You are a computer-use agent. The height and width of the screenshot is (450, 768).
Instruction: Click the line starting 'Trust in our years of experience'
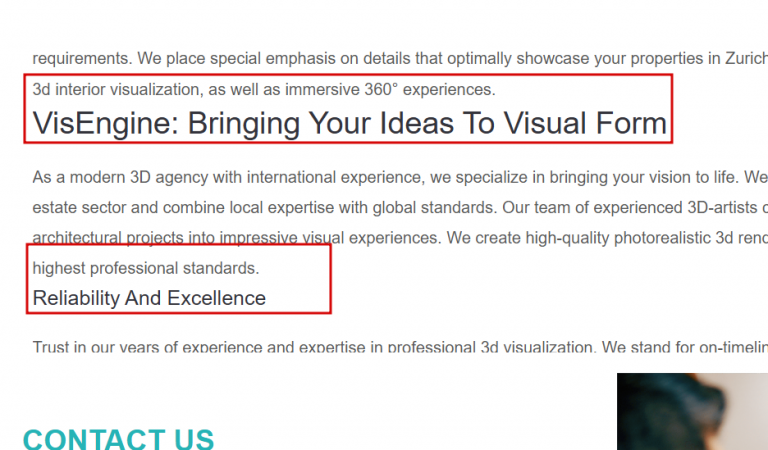click(400, 347)
